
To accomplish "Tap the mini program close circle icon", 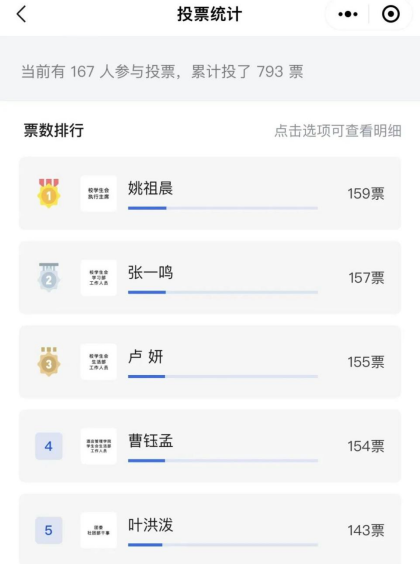I will pyautogui.click(x=391, y=14).
